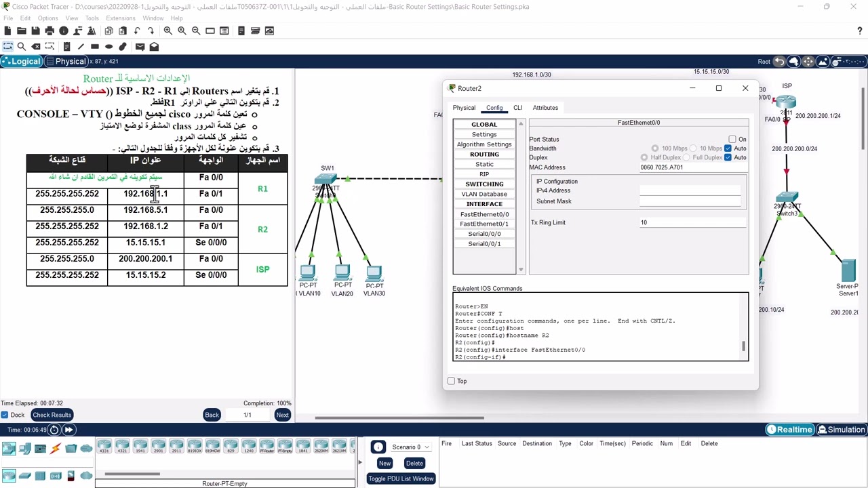Select the 10 Mbps radio button

[x=693, y=148]
